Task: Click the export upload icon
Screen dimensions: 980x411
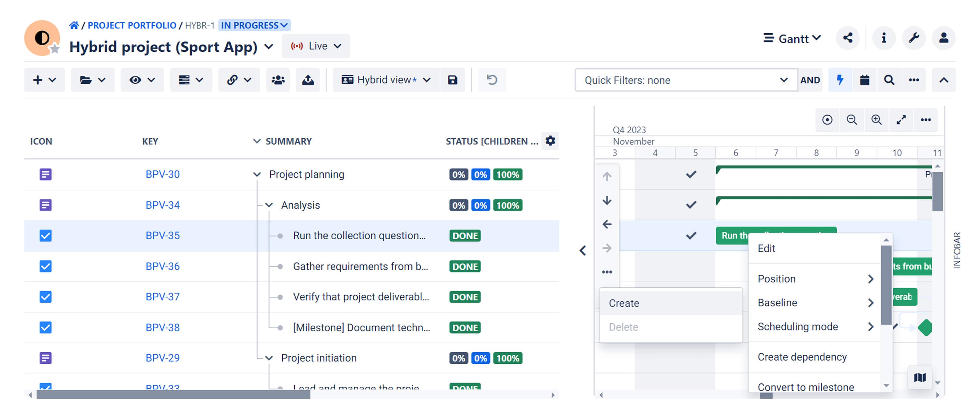Action: (x=308, y=80)
